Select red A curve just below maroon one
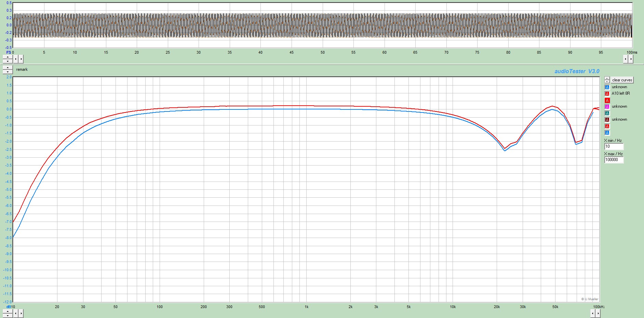Image resolution: width=644 pixels, height=318 pixels. 607,126
